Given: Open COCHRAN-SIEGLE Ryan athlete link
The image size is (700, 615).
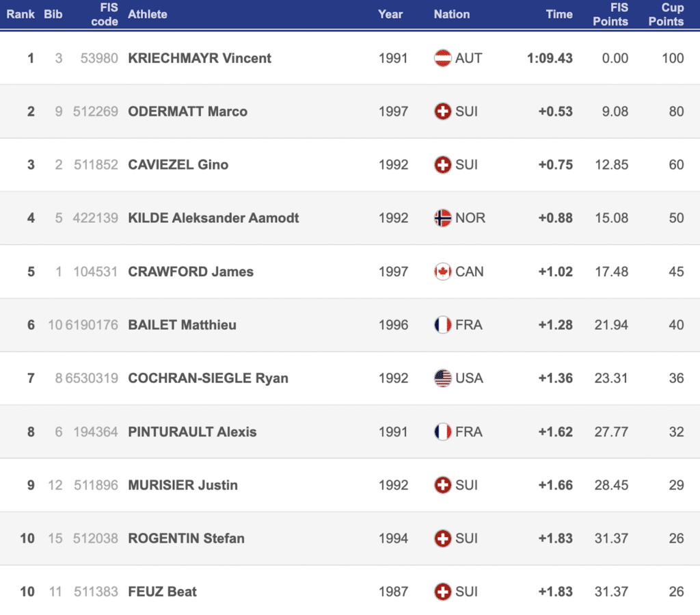Looking at the screenshot, I should (208, 378).
